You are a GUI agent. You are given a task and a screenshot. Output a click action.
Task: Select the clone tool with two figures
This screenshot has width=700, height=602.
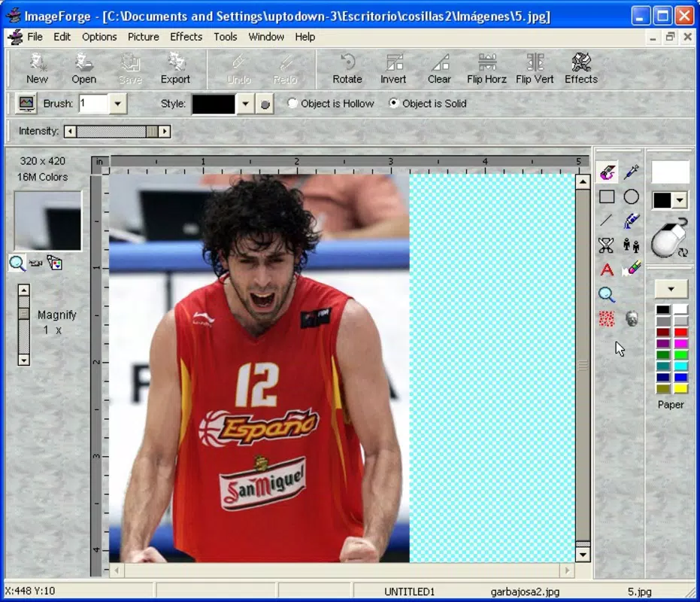632,245
